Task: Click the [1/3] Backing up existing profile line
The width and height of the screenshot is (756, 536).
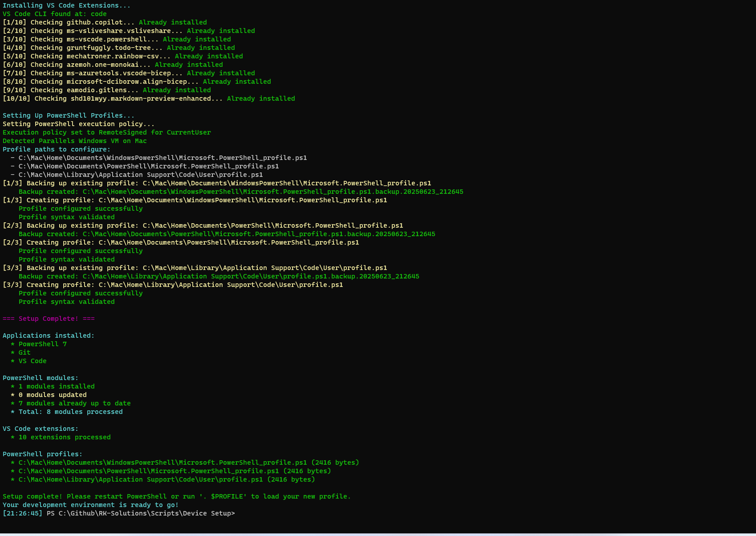Action: 216,183
